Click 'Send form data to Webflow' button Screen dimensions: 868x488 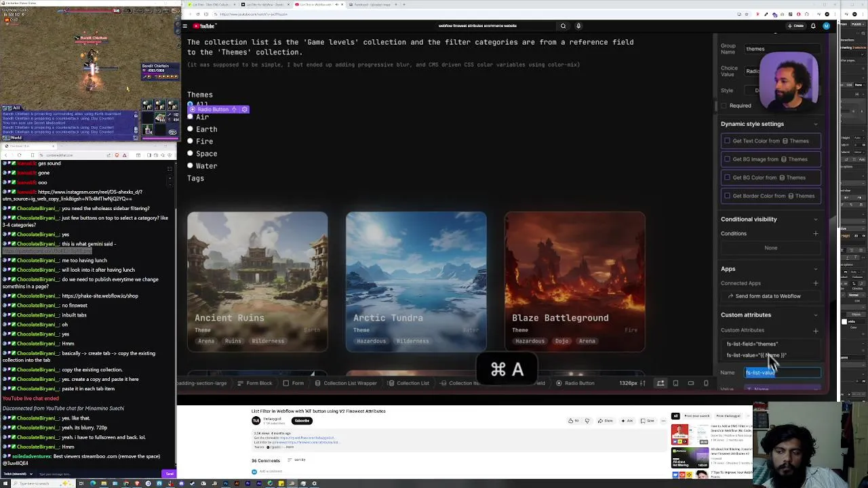(771, 296)
